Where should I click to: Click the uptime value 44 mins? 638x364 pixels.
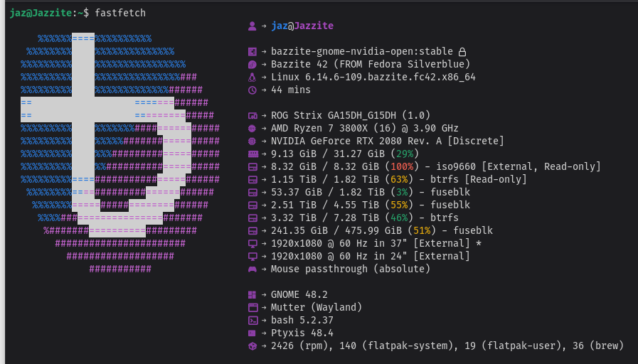click(x=290, y=90)
